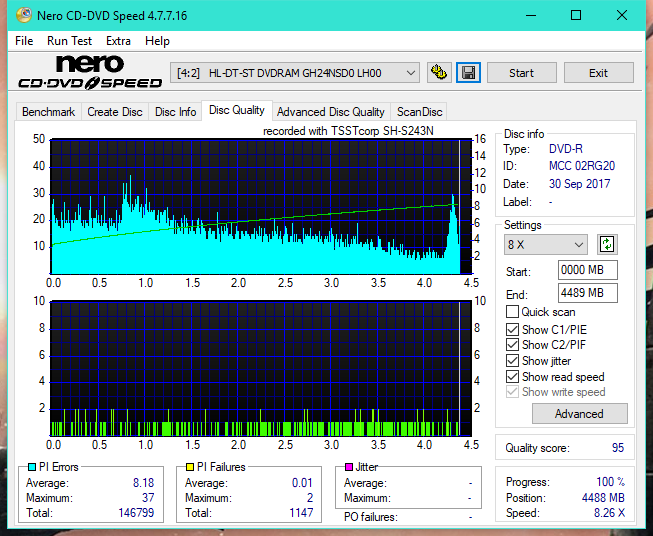653x536 pixels.
Task: Disable Show read speed checkbox
Action: click(512, 376)
